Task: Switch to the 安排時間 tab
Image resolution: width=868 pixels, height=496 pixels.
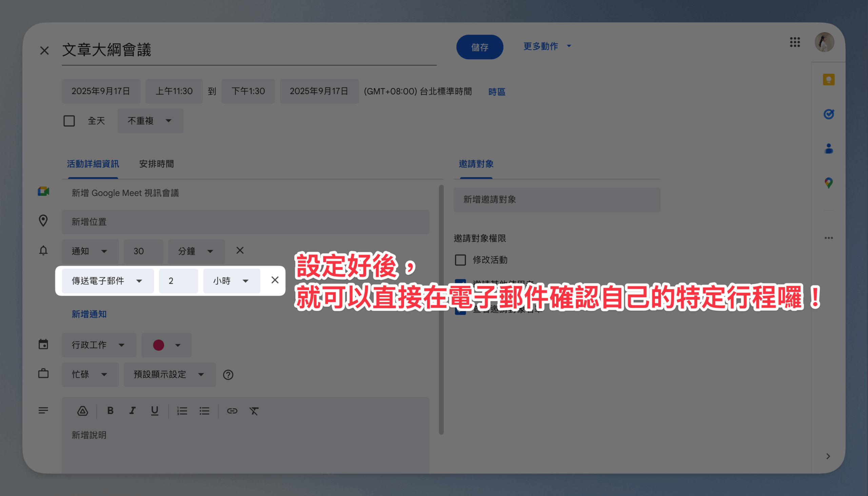Action: (x=156, y=164)
